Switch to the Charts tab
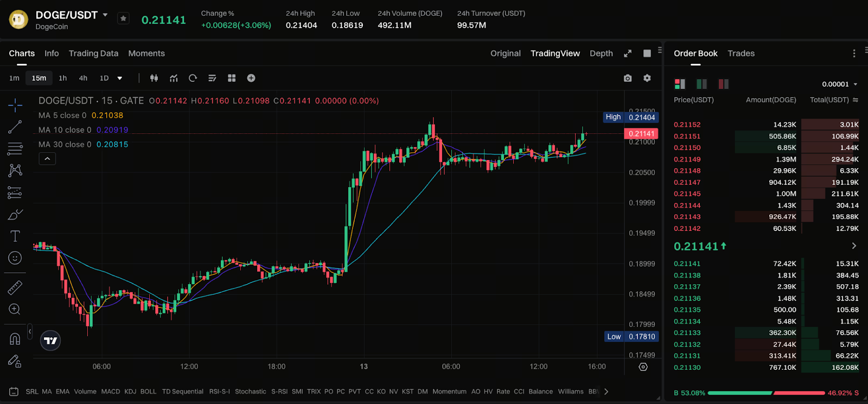 (22, 53)
